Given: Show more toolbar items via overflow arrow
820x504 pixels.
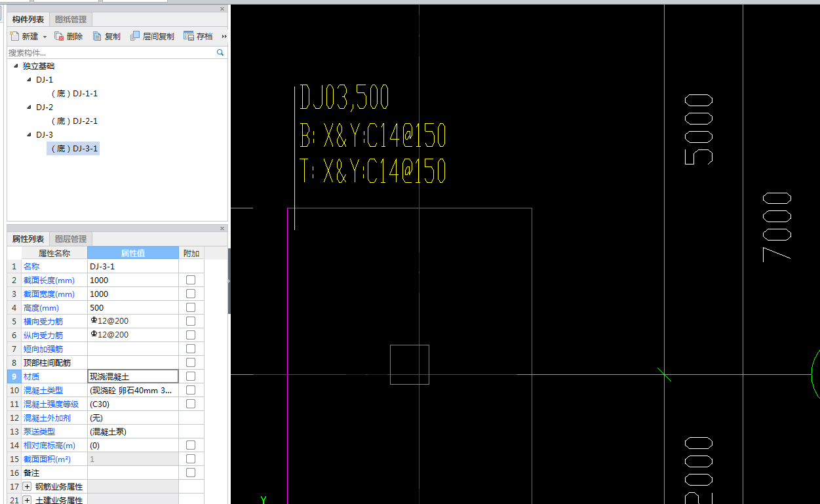Looking at the screenshot, I should pyautogui.click(x=224, y=37).
